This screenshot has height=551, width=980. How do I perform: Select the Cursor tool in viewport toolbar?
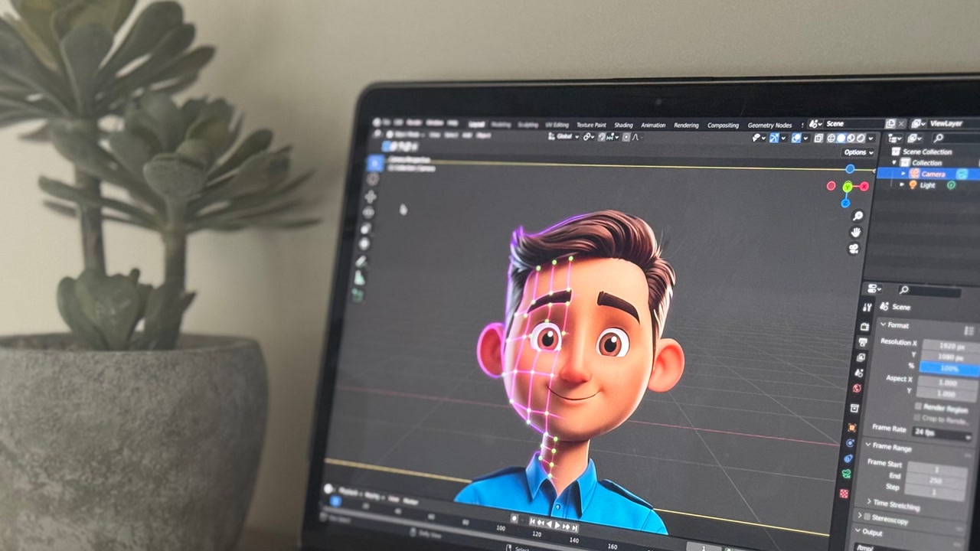(x=373, y=179)
